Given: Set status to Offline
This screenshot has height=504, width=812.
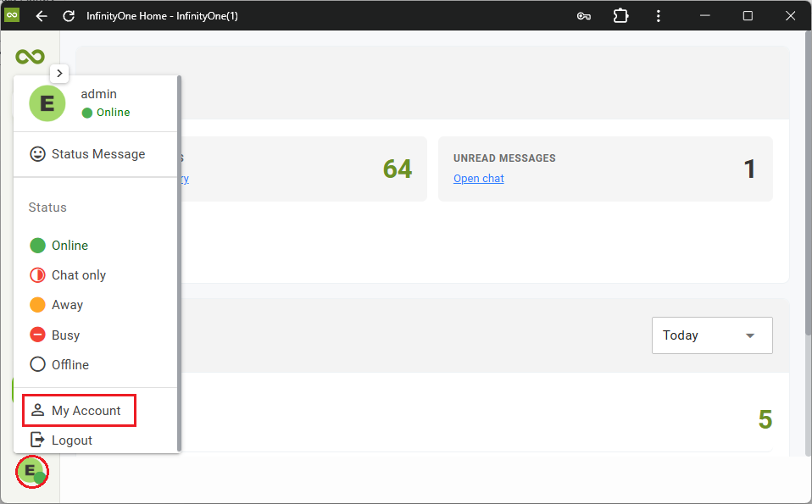Looking at the screenshot, I should pos(59,365).
